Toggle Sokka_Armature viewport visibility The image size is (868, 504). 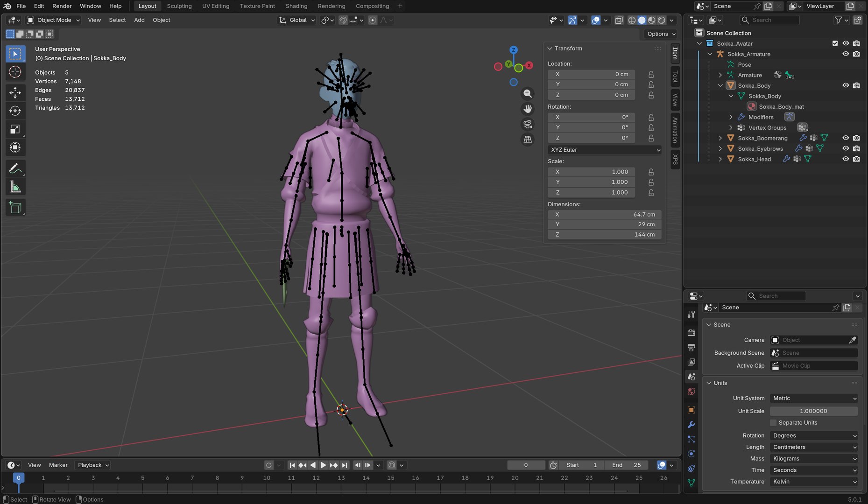(x=846, y=54)
